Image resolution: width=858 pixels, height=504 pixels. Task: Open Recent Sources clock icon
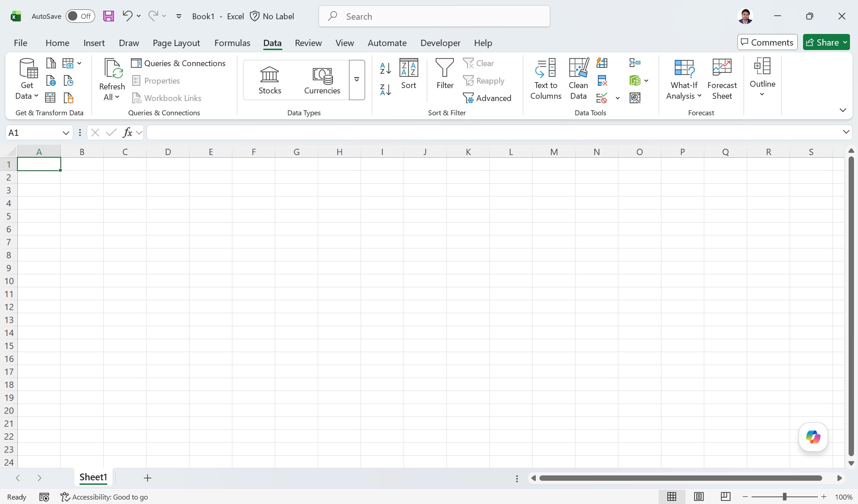click(x=68, y=81)
